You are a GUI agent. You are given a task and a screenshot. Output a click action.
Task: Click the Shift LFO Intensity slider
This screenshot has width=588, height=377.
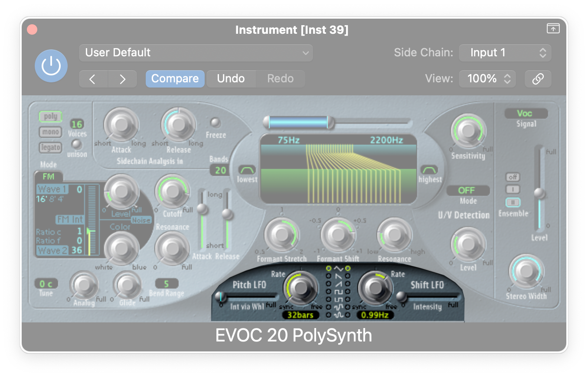coord(428,297)
